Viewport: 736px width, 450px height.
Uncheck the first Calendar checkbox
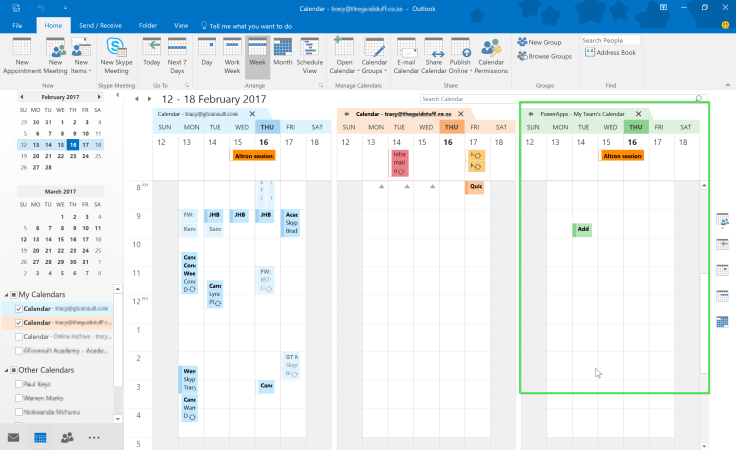[19, 309]
